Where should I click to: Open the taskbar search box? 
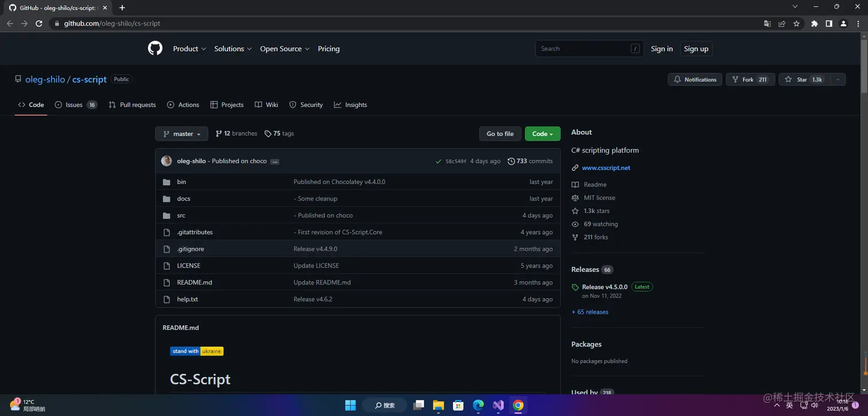tap(386, 405)
